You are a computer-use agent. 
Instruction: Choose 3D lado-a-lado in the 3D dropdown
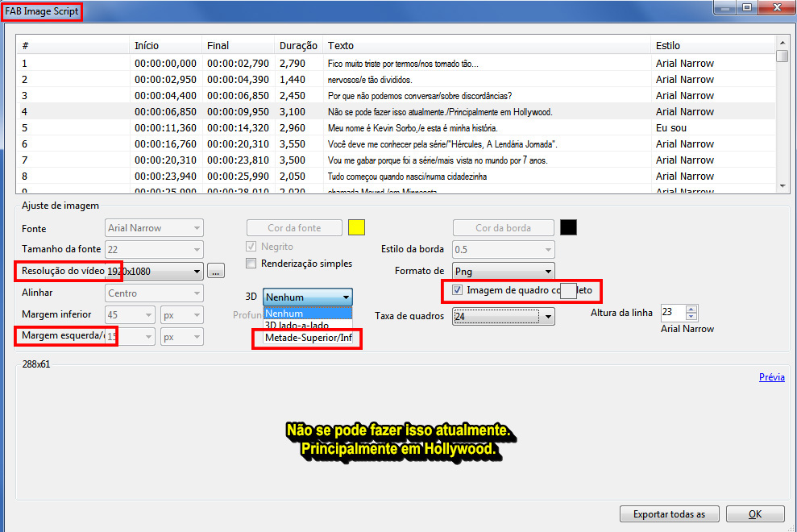306,325
